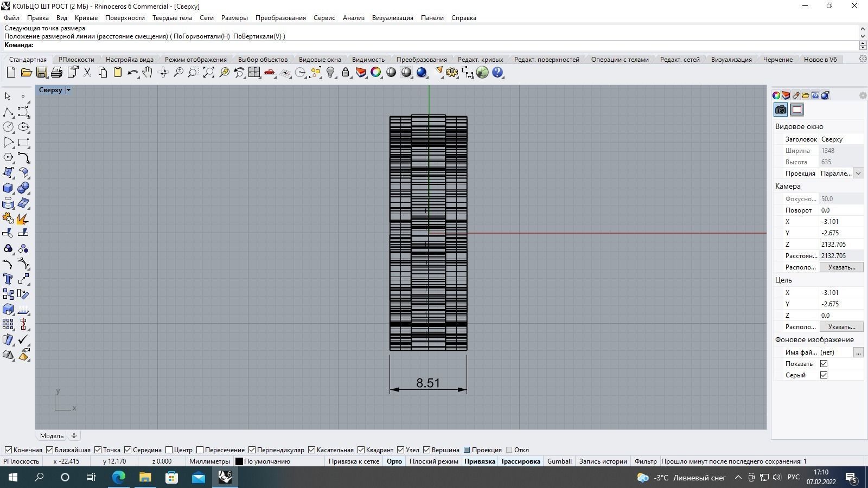This screenshot has height=488, width=868.
Task: Save the model with the floppy icon
Action: tap(41, 73)
